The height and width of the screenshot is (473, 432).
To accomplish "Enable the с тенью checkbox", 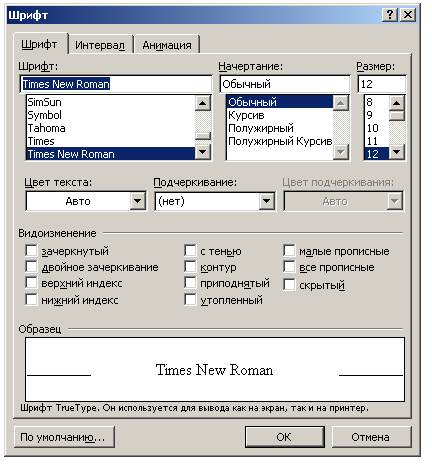I will pos(190,251).
